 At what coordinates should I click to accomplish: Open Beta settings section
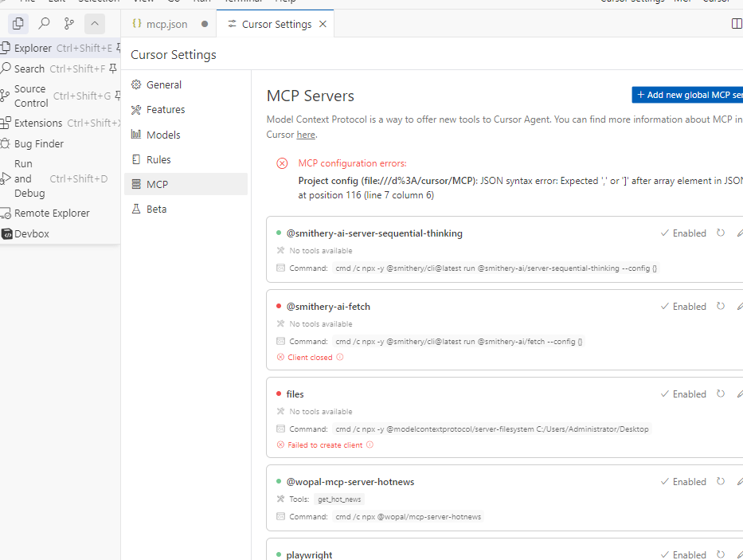[186, 210]
